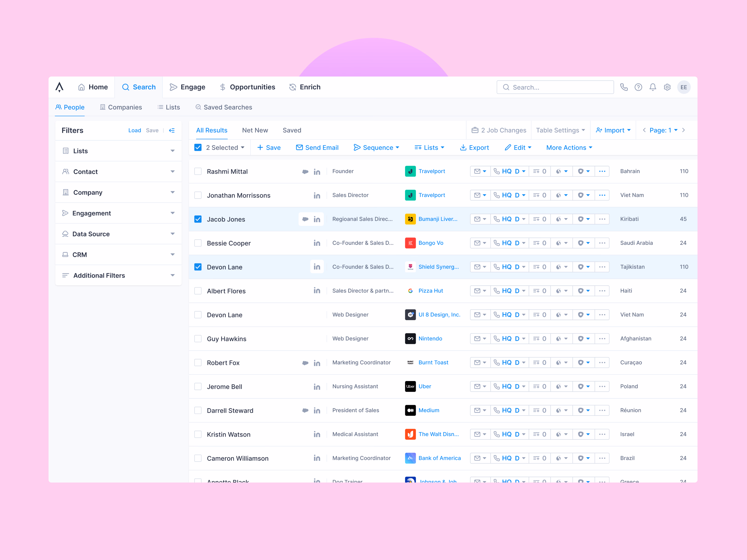Click the 2 Job Changes indicator
The image size is (747, 560).
pos(499,130)
